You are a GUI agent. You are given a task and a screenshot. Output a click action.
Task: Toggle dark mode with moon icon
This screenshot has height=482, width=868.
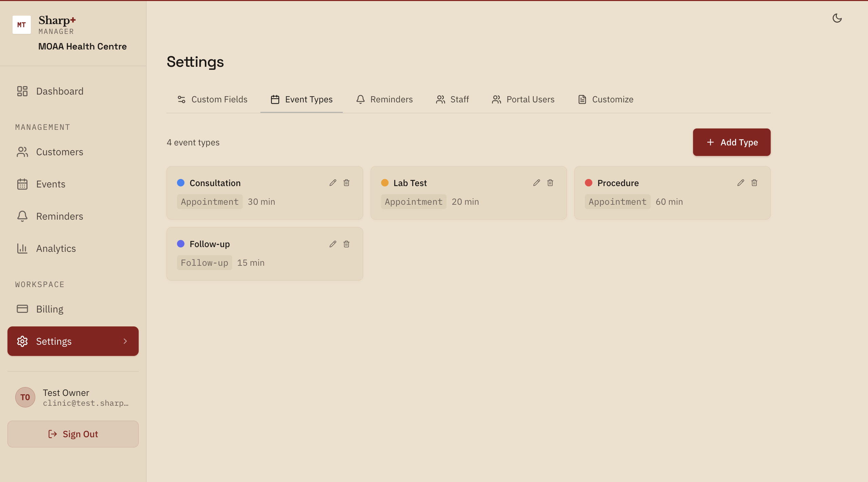[x=837, y=18]
